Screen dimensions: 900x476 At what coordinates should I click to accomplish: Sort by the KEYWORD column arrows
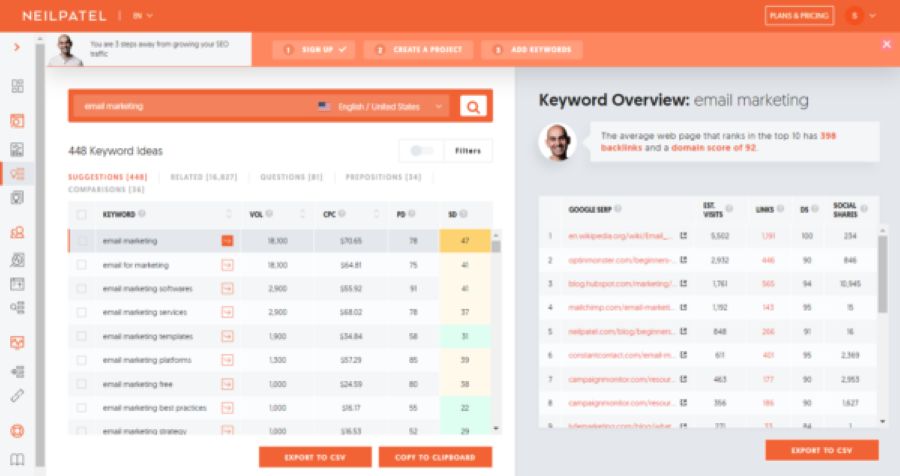[x=228, y=214]
